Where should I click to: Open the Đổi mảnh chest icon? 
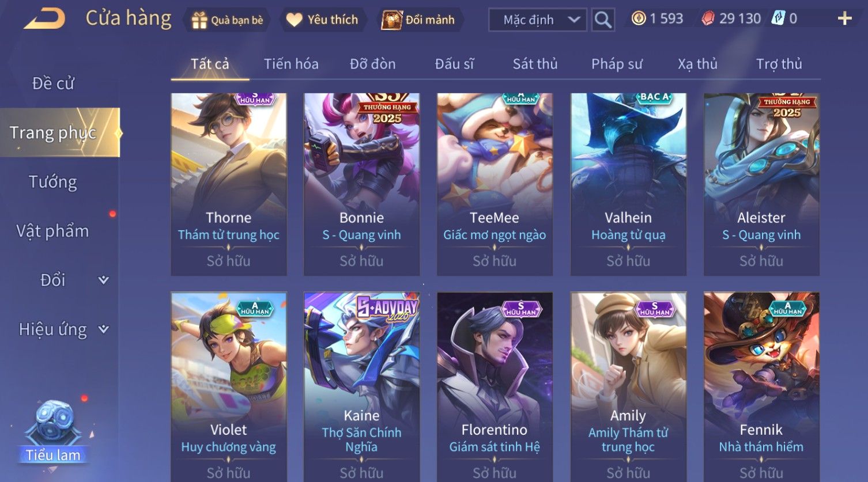pos(391,20)
